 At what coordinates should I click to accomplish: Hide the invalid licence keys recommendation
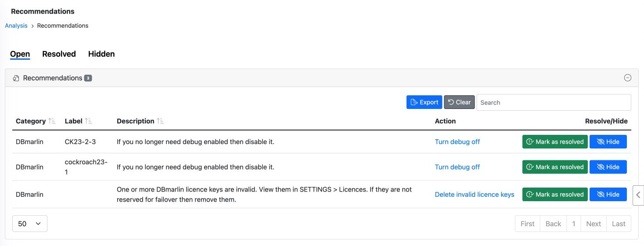pos(608,195)
